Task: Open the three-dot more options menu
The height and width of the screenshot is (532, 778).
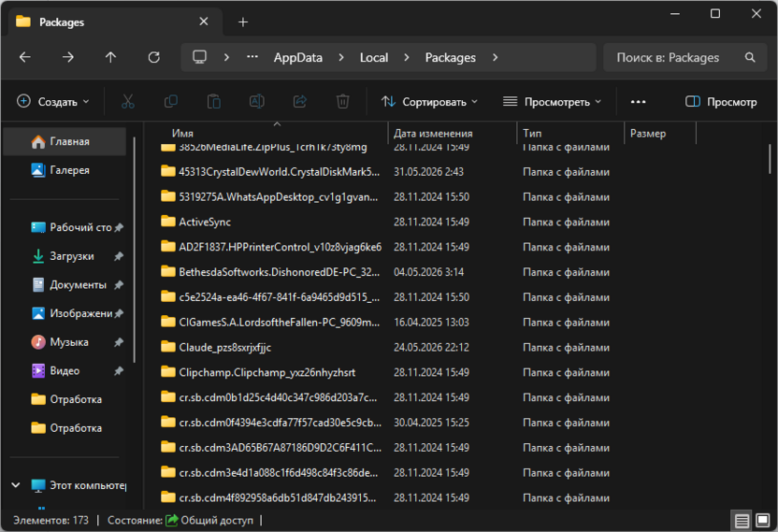Action: click(x=638, y=102)
